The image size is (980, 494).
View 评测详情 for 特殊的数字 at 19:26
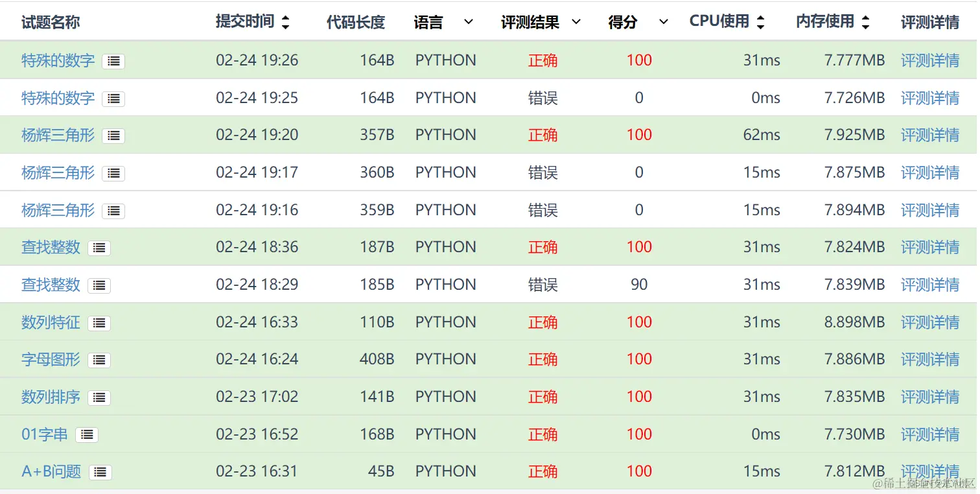(x=930, y=61)
